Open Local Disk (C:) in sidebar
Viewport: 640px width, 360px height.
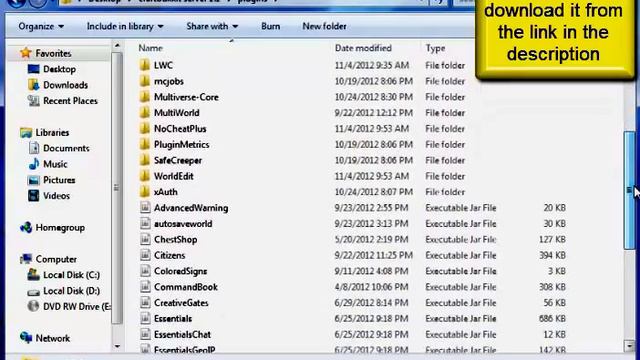tap(71, 275)
